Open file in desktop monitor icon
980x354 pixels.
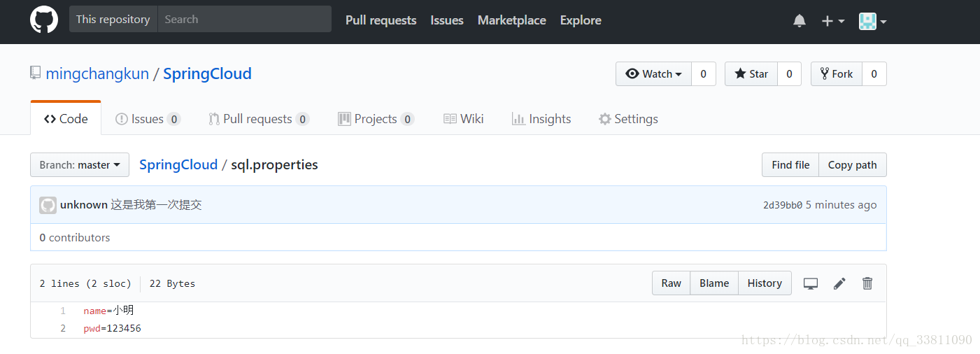click(811, 283)
